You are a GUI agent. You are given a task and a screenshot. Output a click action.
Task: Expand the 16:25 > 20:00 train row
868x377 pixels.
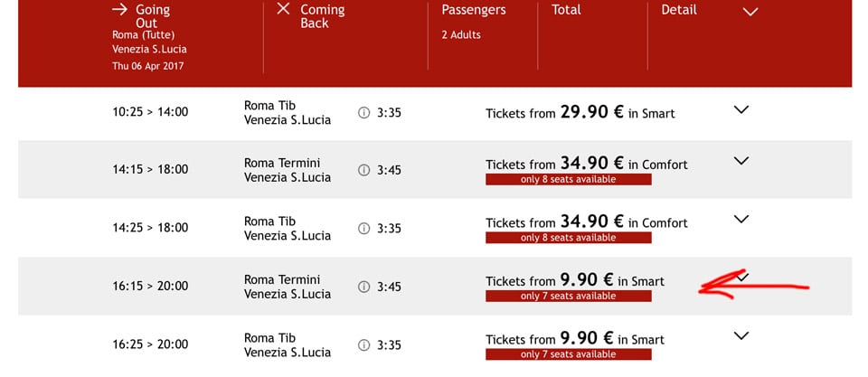[x=741, y=335]
